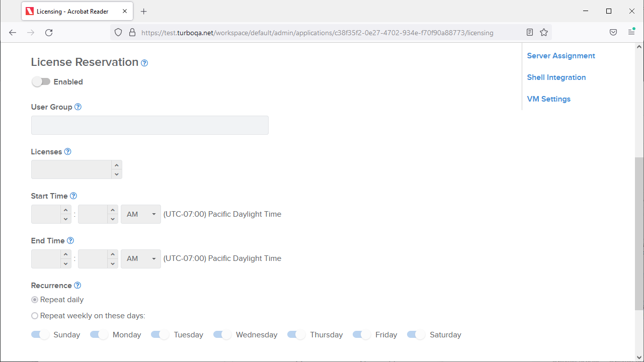Screen dimensions: 644x362
Task: Toggle the Tuesday switch
Action: (x=160, y=335)
